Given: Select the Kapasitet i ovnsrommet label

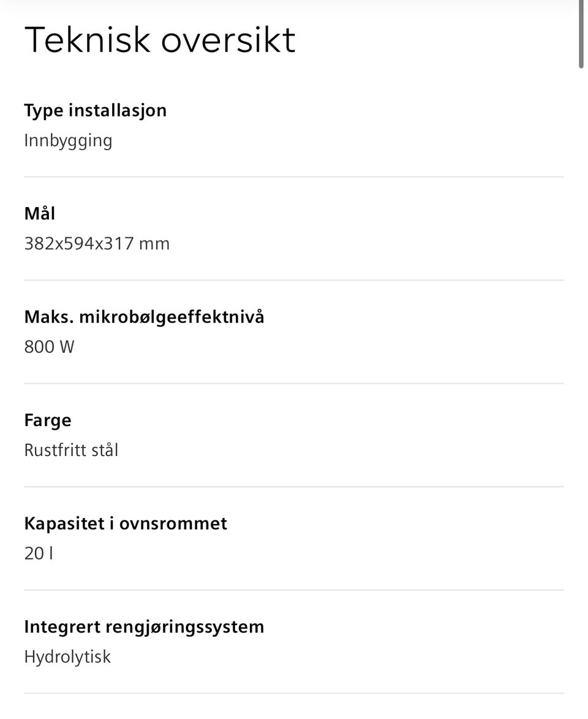Looking at the screenshot, I should pyautogui.click(x=126, y=523).
